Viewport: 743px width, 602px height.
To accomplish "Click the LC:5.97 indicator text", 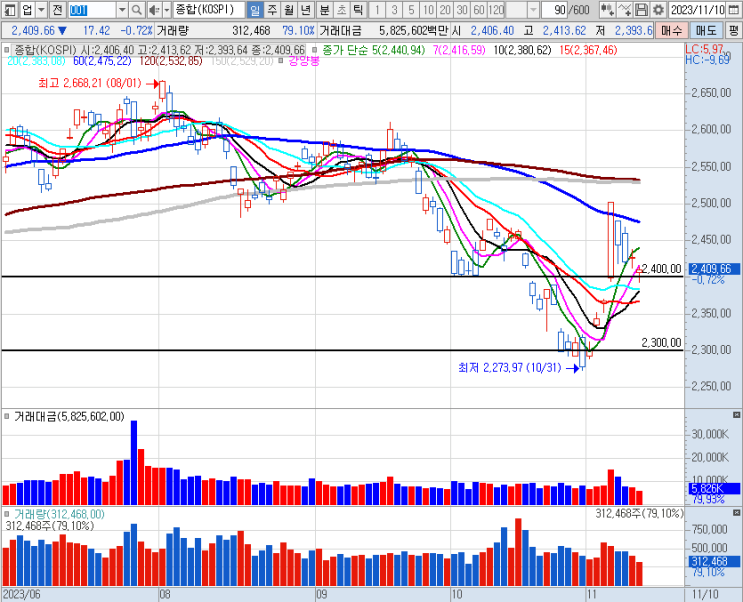I will click(705, 49).
